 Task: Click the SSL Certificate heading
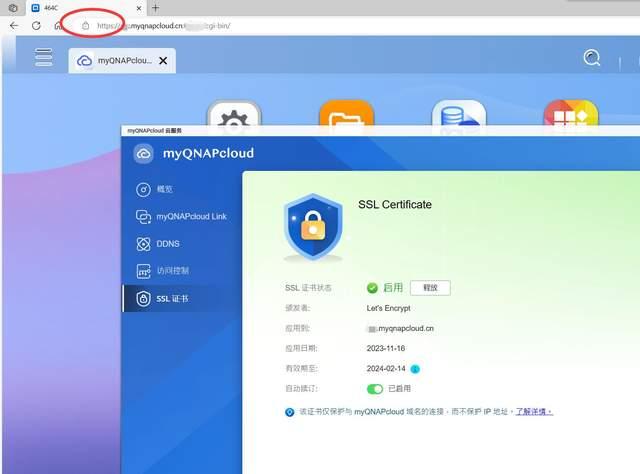coord(395,205)
